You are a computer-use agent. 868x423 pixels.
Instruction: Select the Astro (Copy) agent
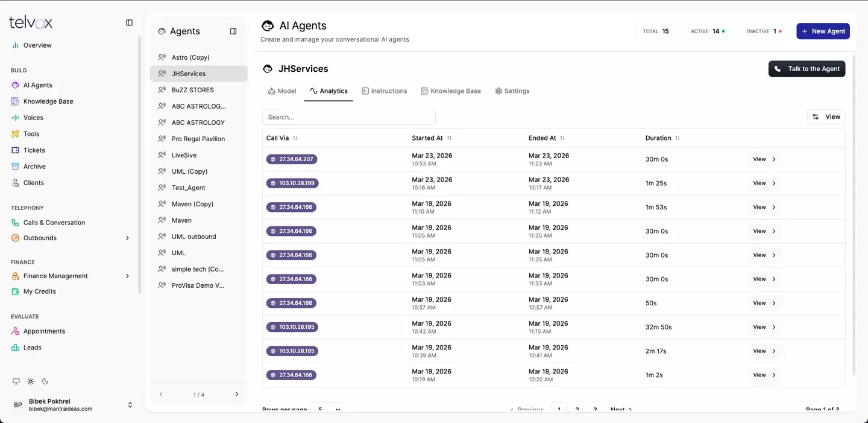(x=199, y=57)
